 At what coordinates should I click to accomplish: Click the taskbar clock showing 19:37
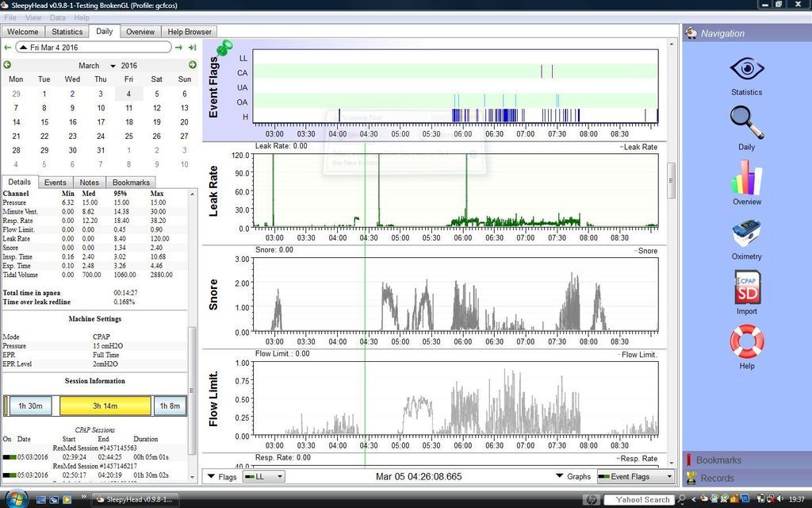click(x=796, y=500)
